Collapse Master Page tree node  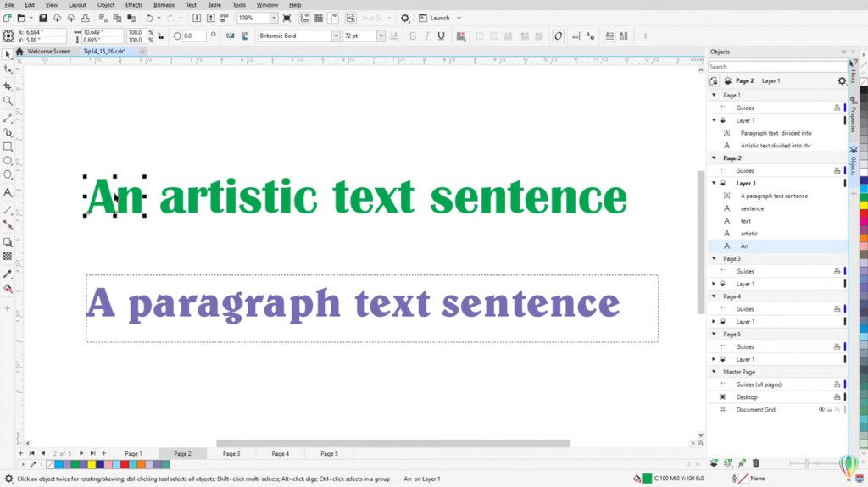[714, 372]
